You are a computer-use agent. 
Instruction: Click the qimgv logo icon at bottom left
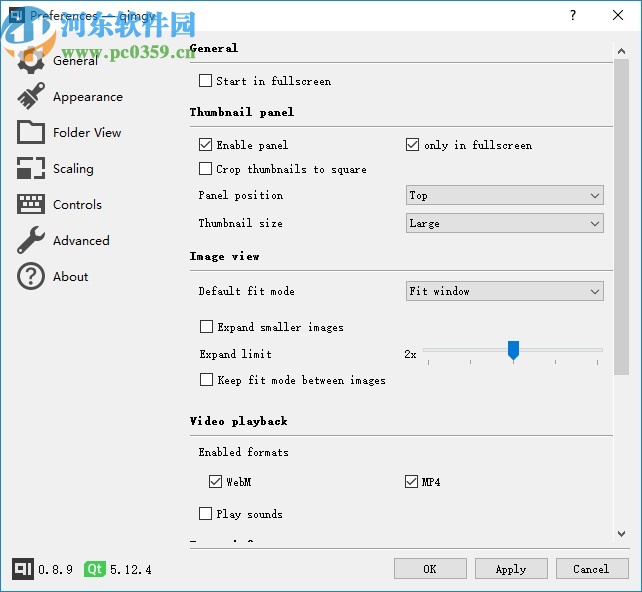click(x=23, y=569)
